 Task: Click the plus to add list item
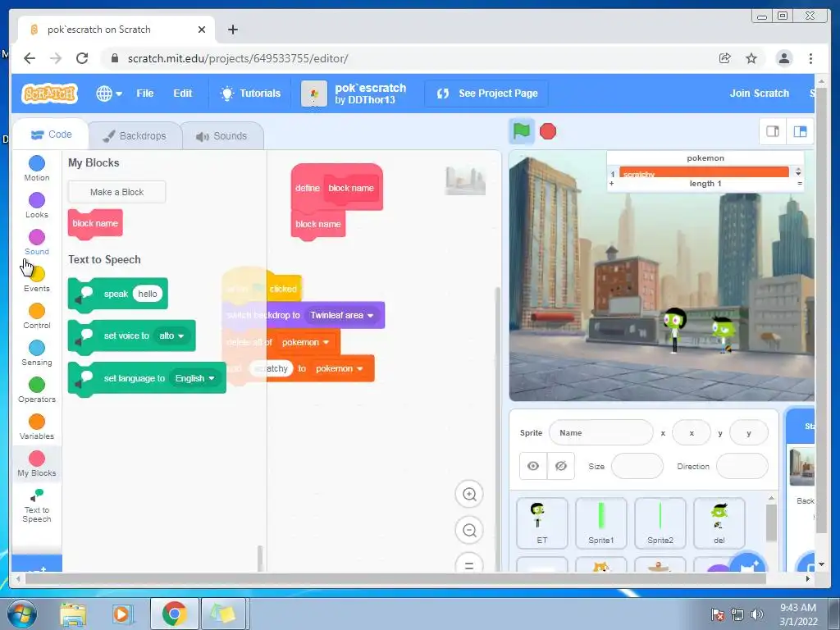coord(611,183)
